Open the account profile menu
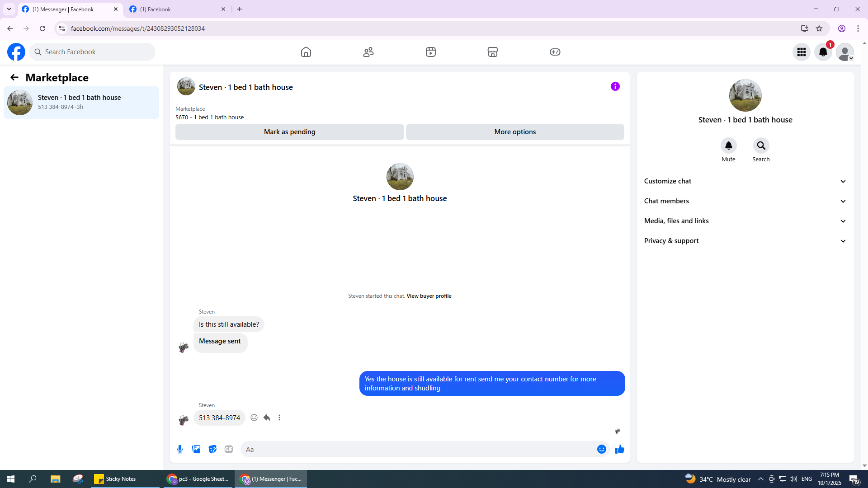 point(845,52)
